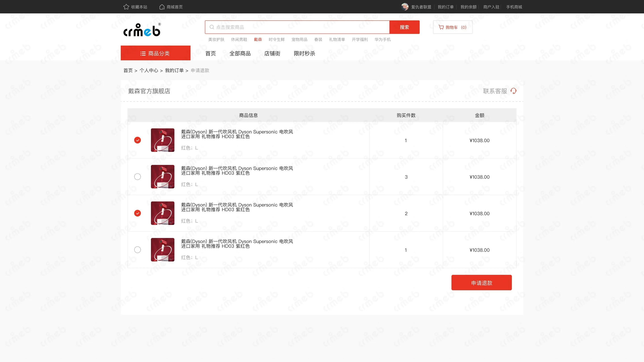
Task: Select the 时令生鲜 hot keyword
Action: [277, 40]
